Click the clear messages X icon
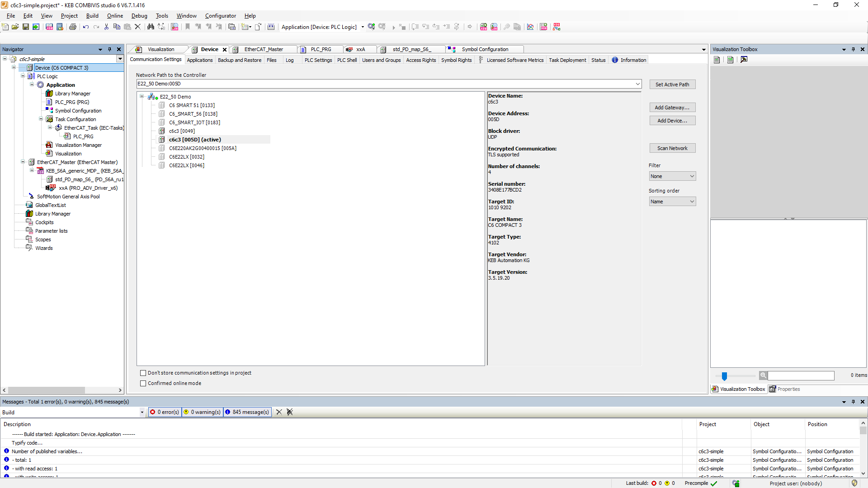The image size is (868, 488). 279,412
